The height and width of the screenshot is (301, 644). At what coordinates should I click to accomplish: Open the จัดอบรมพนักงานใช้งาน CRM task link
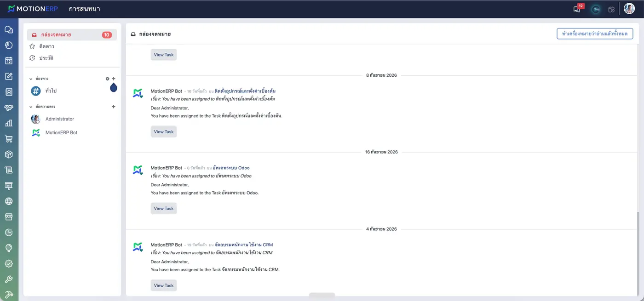(244, 245)
